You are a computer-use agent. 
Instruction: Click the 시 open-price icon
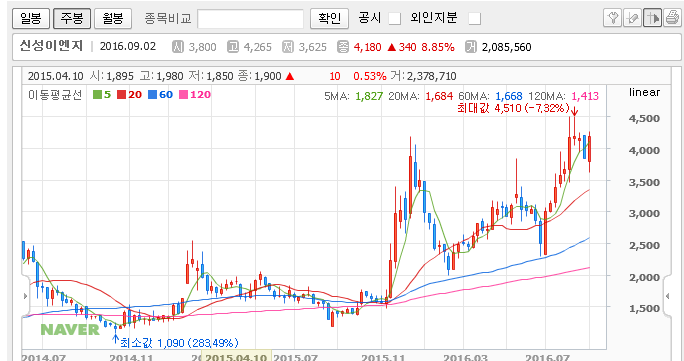pos(178,47)
